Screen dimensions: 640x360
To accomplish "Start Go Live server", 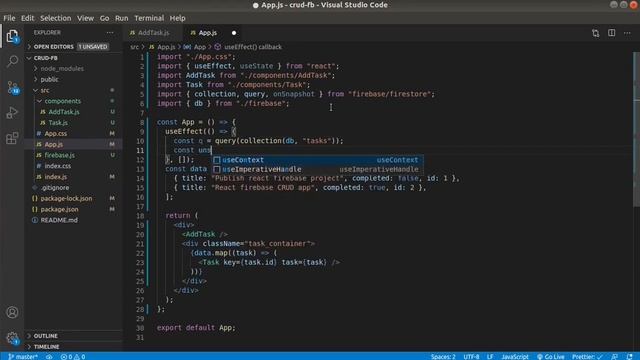I will point(550,356).
